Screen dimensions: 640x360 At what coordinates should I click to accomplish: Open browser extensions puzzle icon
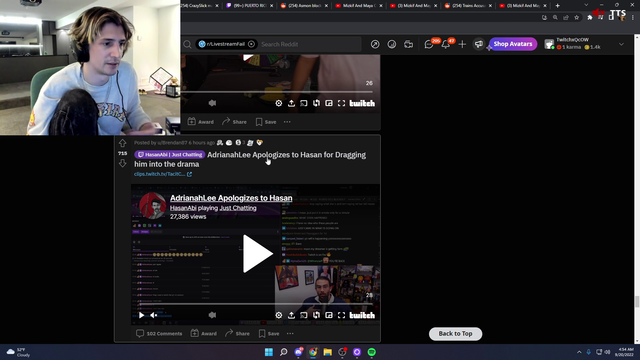click(590, 18)
